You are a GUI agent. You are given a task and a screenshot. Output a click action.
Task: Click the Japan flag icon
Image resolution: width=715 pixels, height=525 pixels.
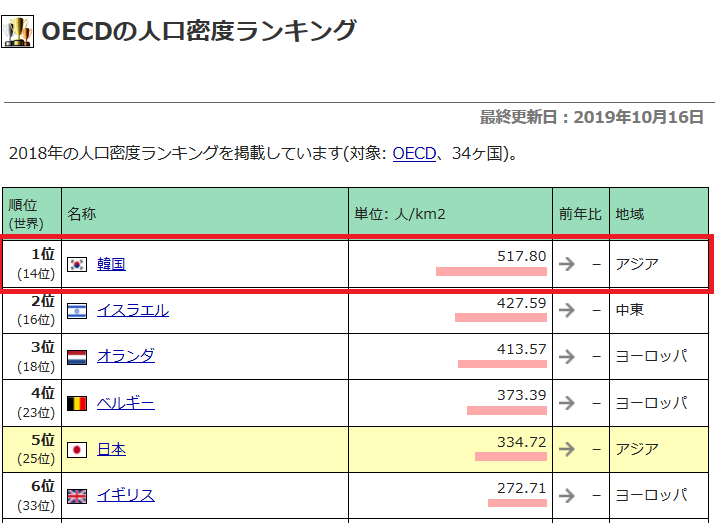77,449
